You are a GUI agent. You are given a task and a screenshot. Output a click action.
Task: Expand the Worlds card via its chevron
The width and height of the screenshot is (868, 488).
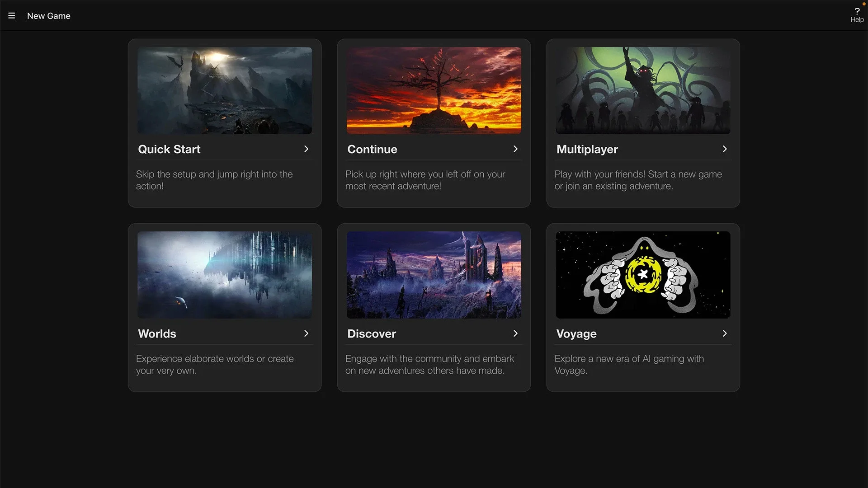point(307,333)
